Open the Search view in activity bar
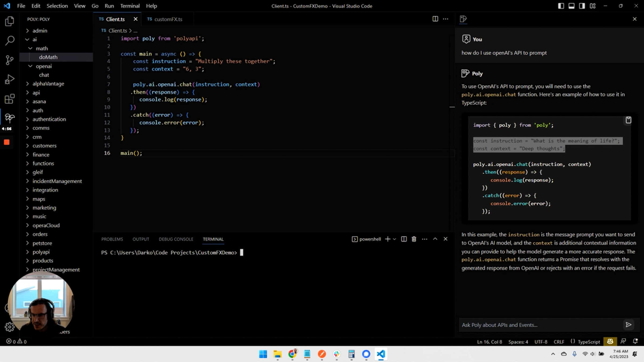 click(10, 40)
